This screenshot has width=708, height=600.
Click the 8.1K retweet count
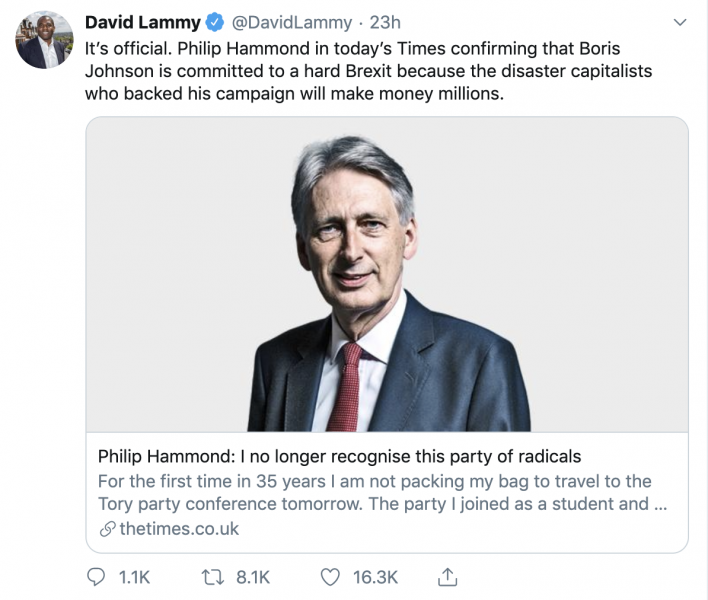[253, 577]
